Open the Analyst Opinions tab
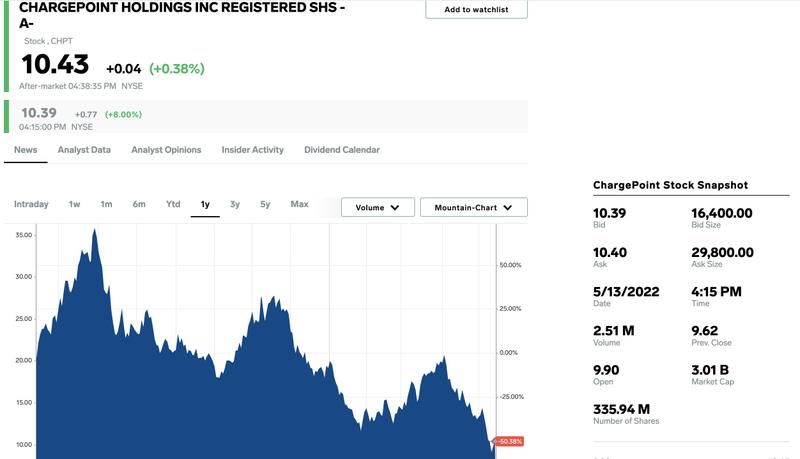The width and height of the screenshot is (800, 459). point(166,150)
